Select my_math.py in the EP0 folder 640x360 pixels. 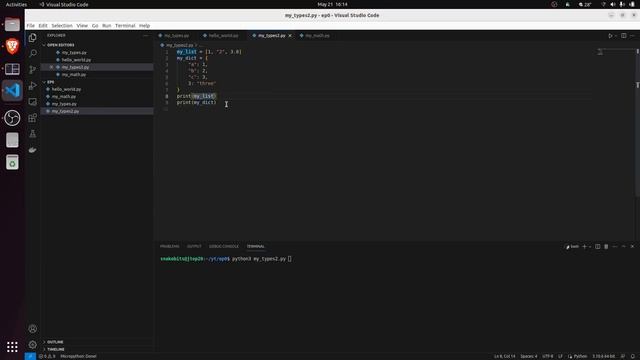[x=97, y=97]
